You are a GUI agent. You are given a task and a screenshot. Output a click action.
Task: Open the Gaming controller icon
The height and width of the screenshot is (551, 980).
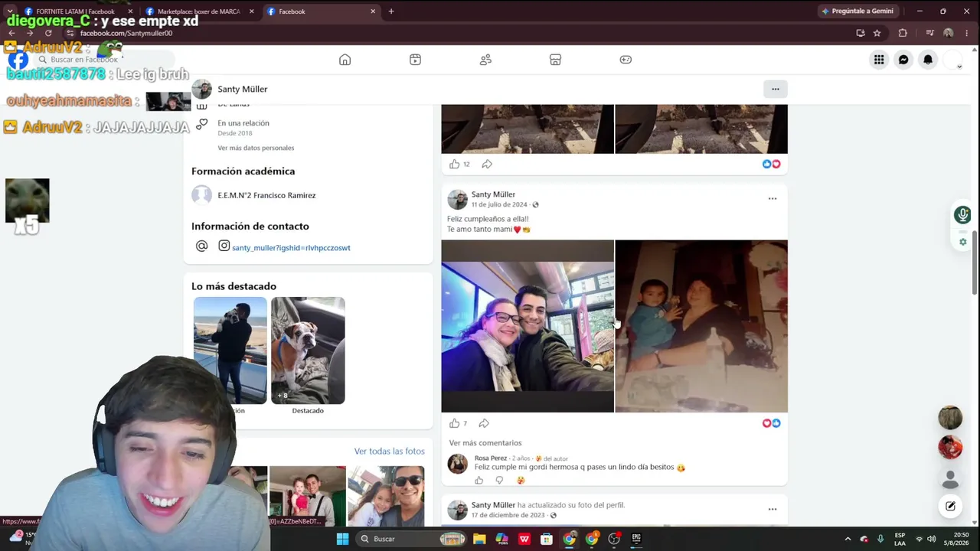tap(626, 60)
